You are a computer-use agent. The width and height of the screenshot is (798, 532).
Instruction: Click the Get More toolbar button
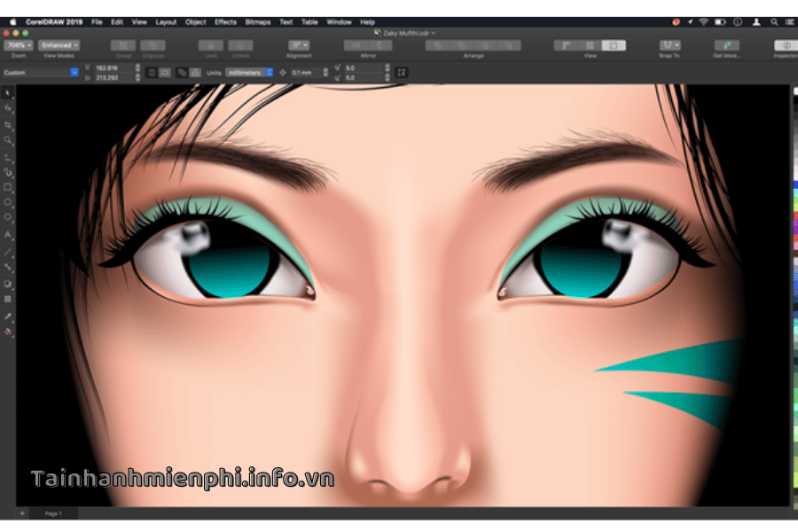pos(727,45)
